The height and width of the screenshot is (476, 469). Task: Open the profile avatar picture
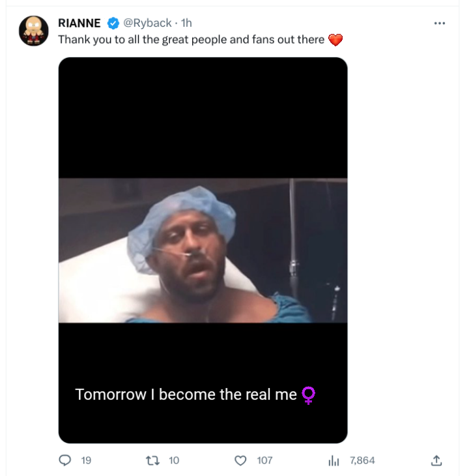(x=34, y=31)
